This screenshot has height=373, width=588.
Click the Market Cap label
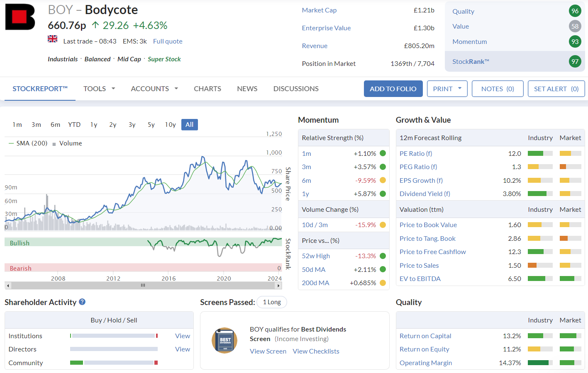[x=319, y=10]
